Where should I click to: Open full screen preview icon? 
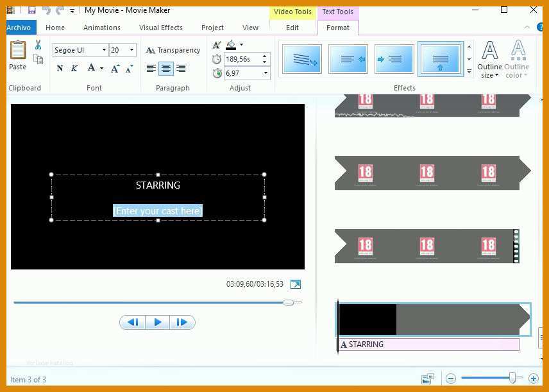pyautogui.click(x=296, y=284)
